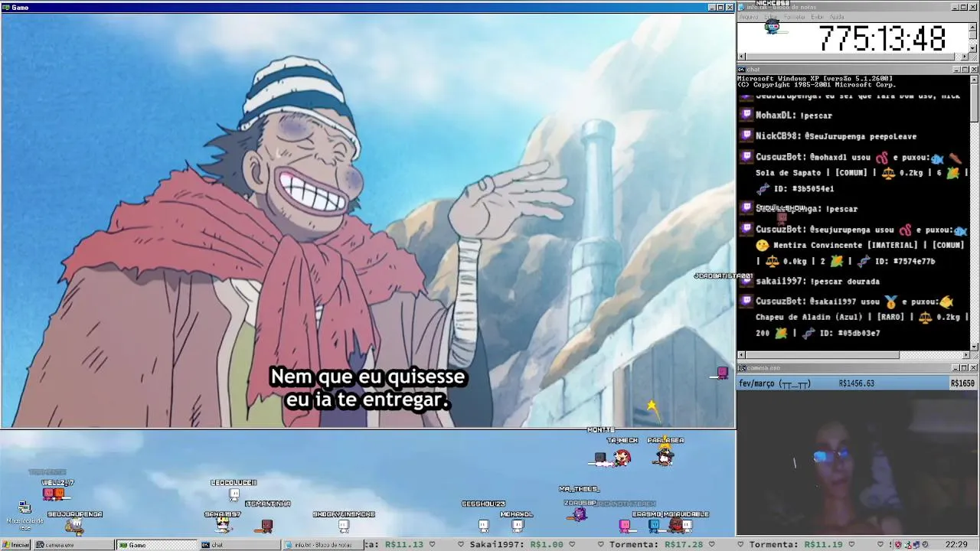The image size is (980, 551).
Task: Click golden fish icon after sakai1997 puxou
Action: 946,302
